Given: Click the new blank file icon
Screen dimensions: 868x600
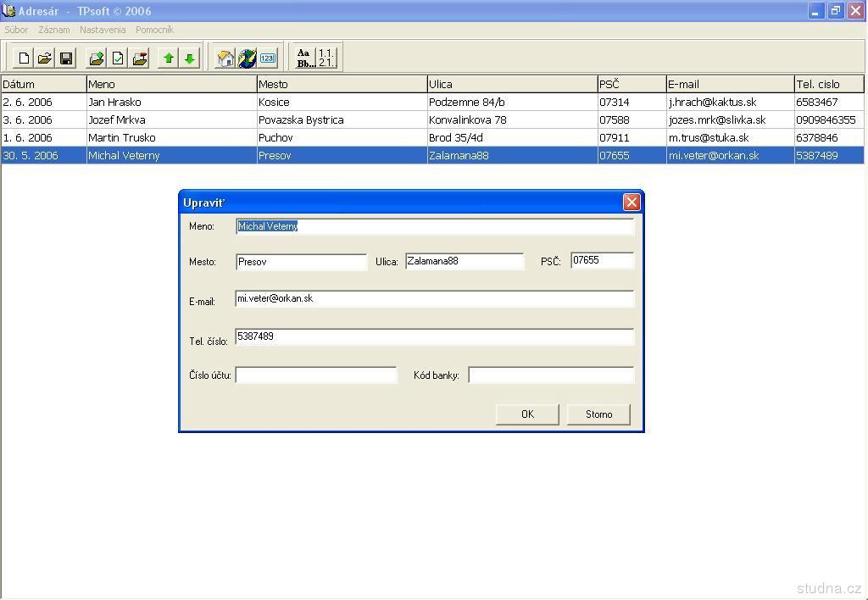Looking at the screenshot, I should [x=24, y=58].
